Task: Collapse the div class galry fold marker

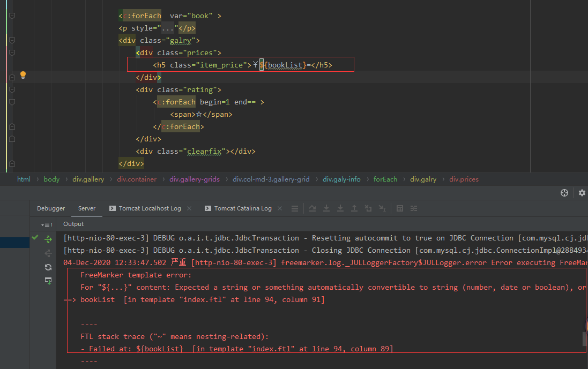Action: (x=12, y=41)
